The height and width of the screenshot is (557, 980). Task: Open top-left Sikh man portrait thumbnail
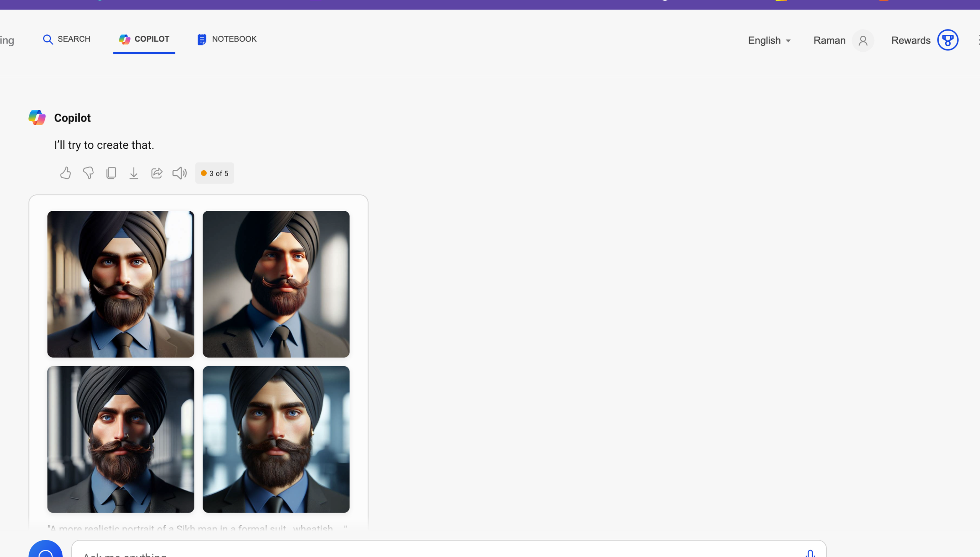(x=121, y=284)
